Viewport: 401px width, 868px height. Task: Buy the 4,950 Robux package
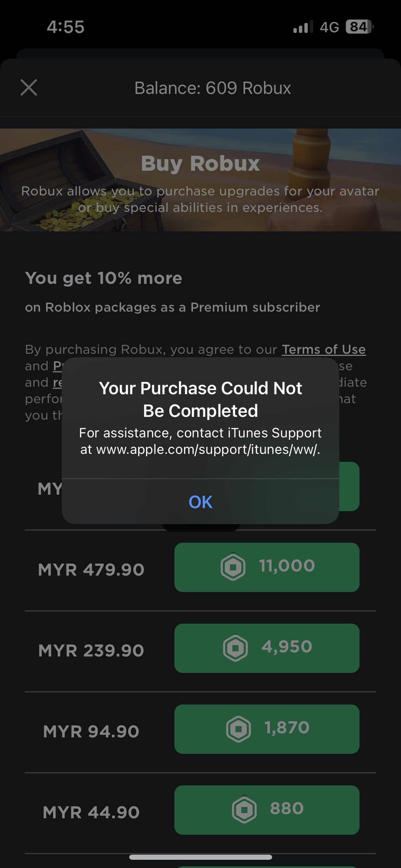pyautogui.click(x=267, y=648)
